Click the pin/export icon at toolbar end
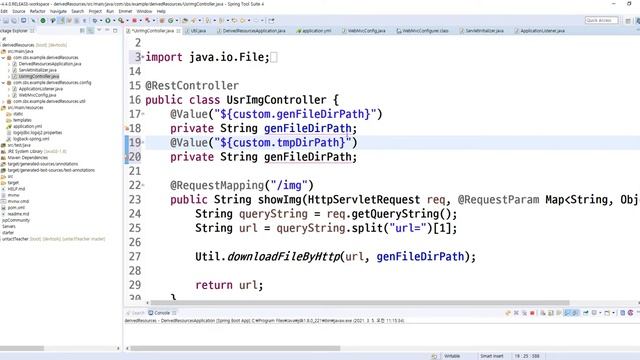Screen dimensions: 640x360 point(271,20)
